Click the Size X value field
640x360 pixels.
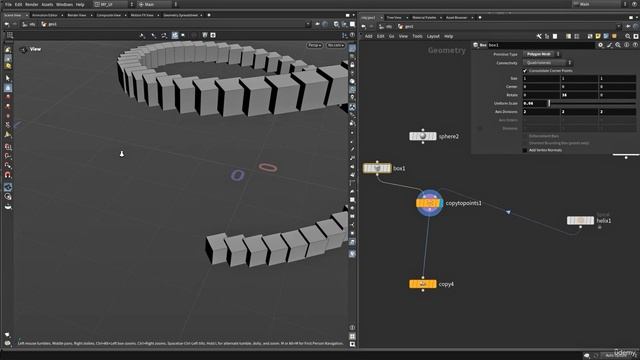coord(541,78)
